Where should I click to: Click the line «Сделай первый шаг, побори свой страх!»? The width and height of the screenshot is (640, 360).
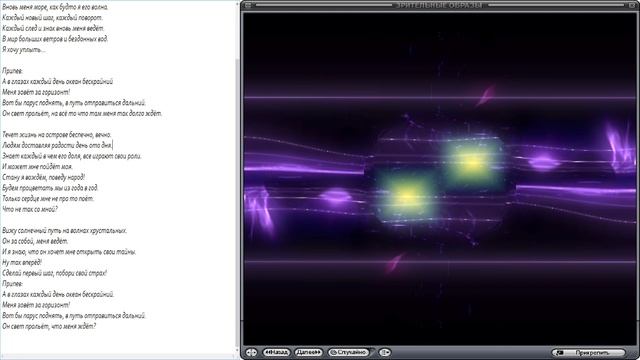point(54,273)
